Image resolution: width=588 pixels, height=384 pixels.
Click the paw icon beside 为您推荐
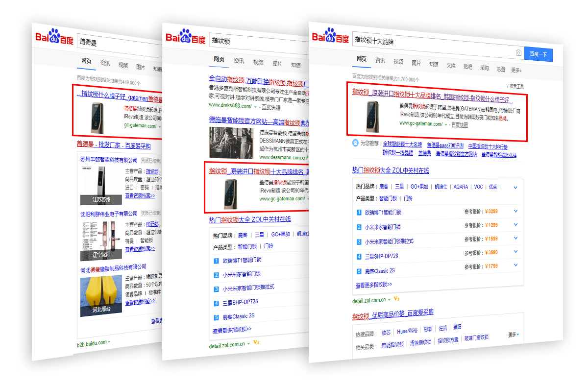355,143
